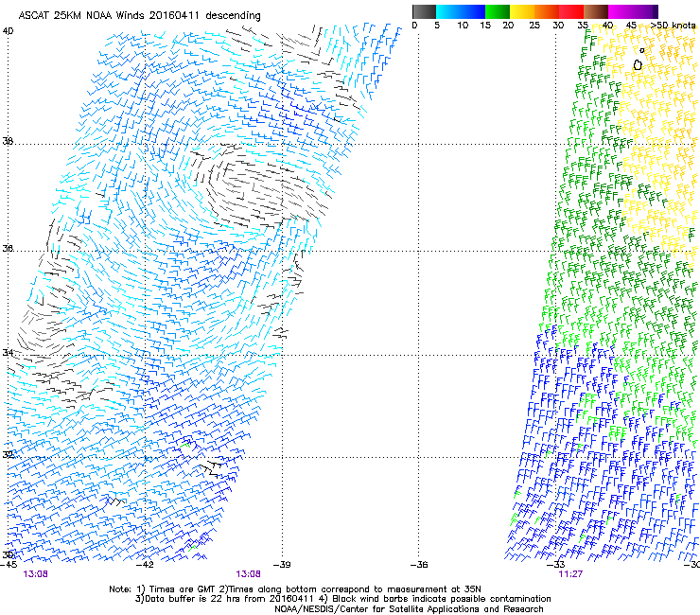Click the island outline in the yellow barbs
The height and width of the screenshot is (615, 700).
[638, 65]
